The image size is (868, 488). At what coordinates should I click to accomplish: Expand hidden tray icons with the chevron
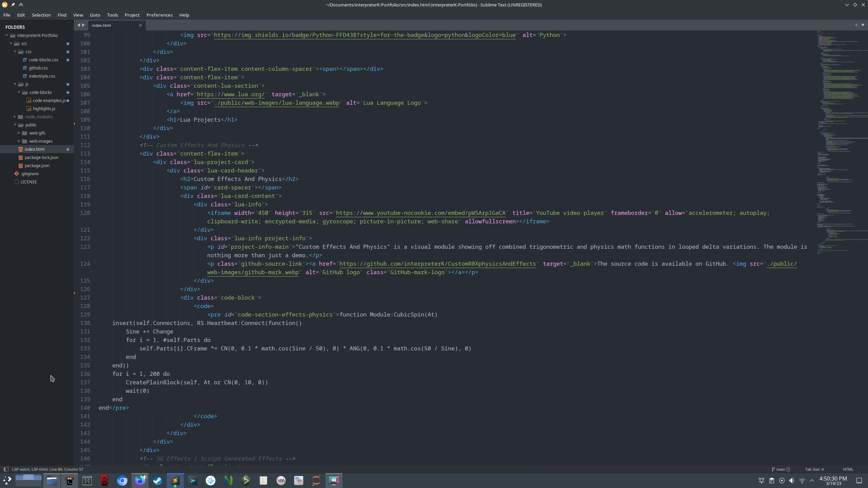tap(812, 481)
